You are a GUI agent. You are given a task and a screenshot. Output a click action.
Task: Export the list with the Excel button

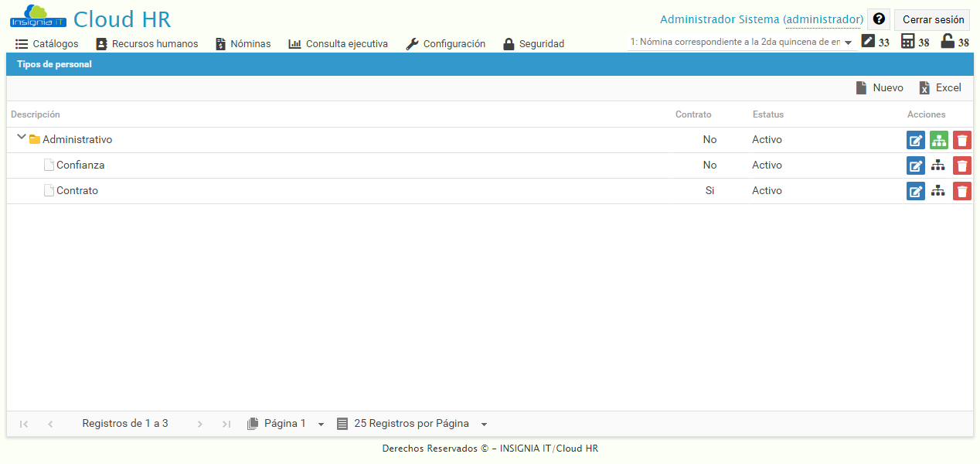[x=940, y=87]
